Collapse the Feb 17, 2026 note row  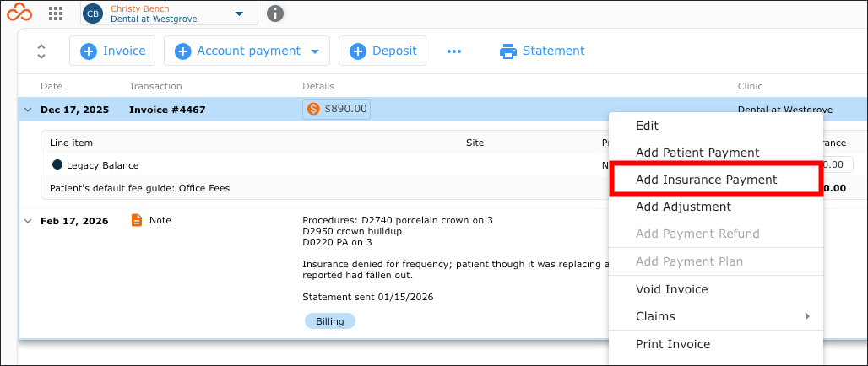[x=27, y=221]
